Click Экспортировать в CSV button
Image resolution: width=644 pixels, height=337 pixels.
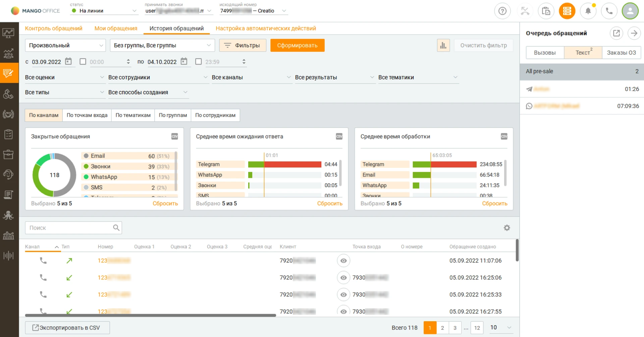point(67,328)
